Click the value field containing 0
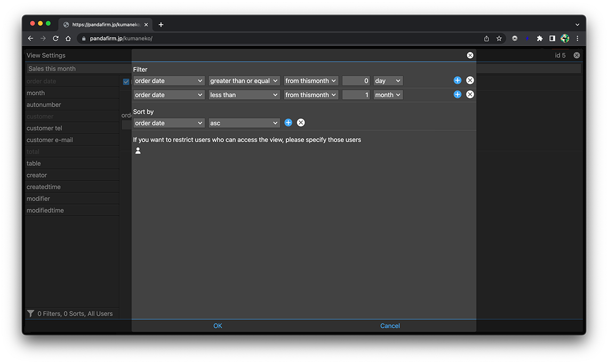Viewport: 608px width, 364px height. (356, 81)
